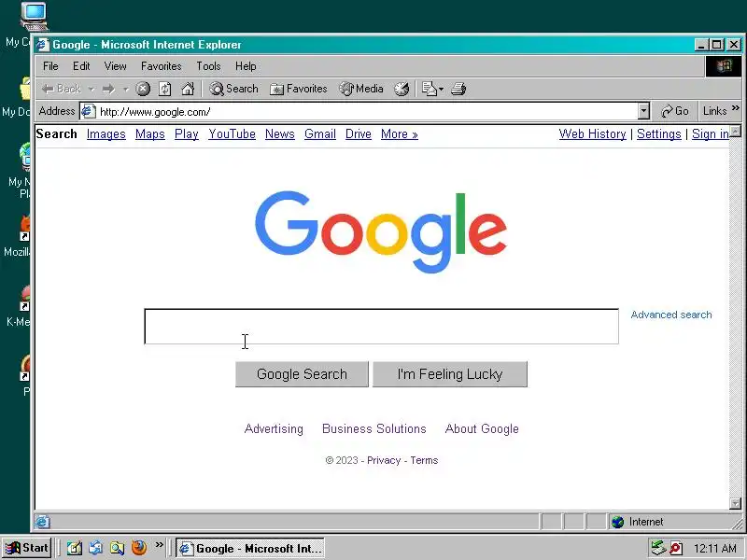The image size is (747, 560).
Task: Click the IE icon in status bar
Action: pos(42,522)
